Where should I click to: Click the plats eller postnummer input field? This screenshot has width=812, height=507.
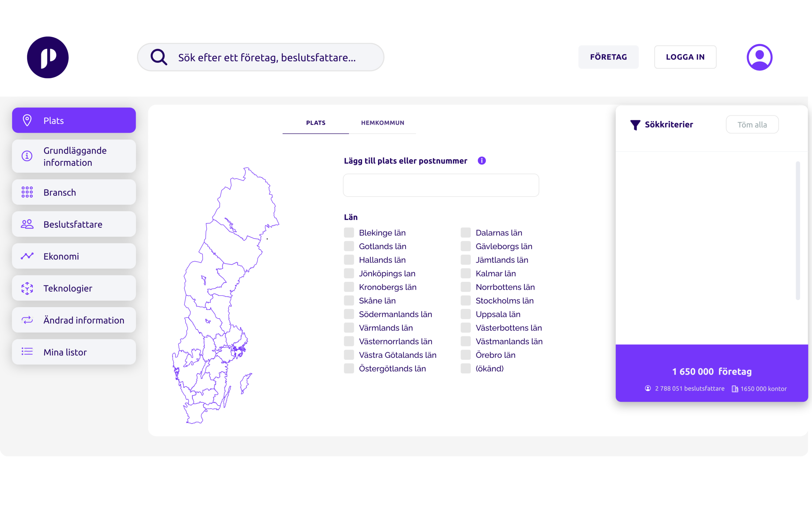click(x=441, y=185)
